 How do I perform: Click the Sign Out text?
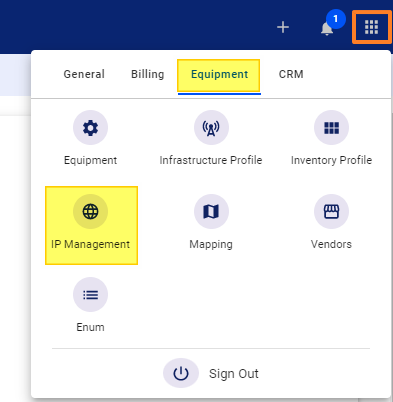pos(234,374)
